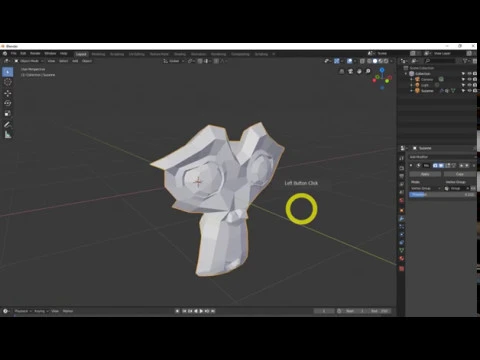Image resolution: width=480 pixels, height=360 pixels.
Task: Move the Mask modifier up
Action: pyautogui.click(x=462, y=165)
